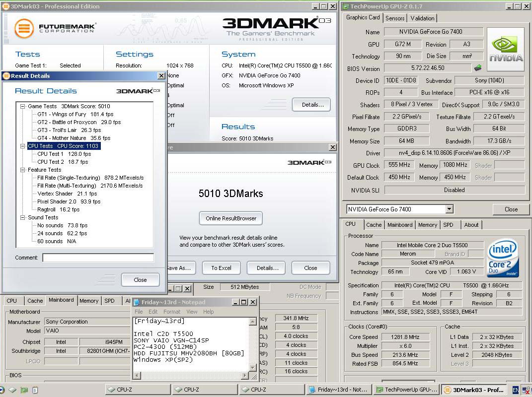This screenshot has height=397, width=532.
Task: Click the GPU-Z title bar icon
Action: click(345, 6)
